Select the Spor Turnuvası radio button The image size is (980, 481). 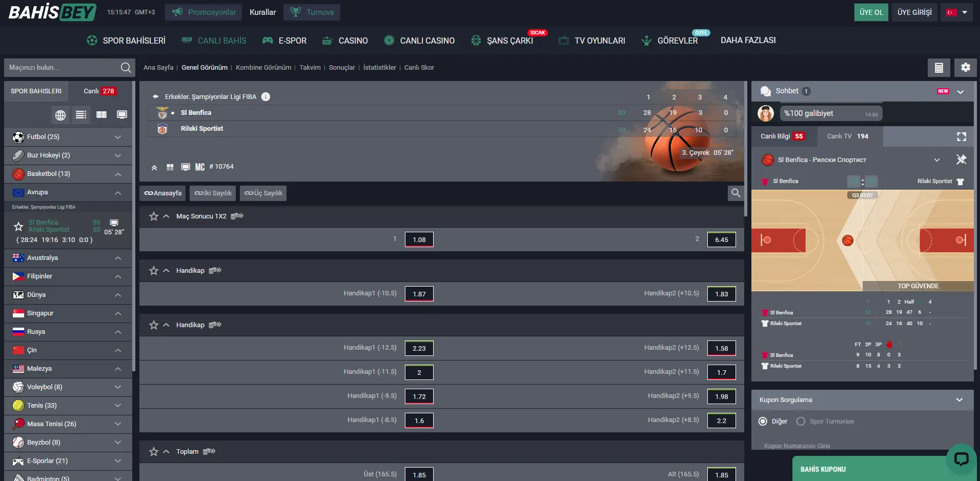click(801, 422)
